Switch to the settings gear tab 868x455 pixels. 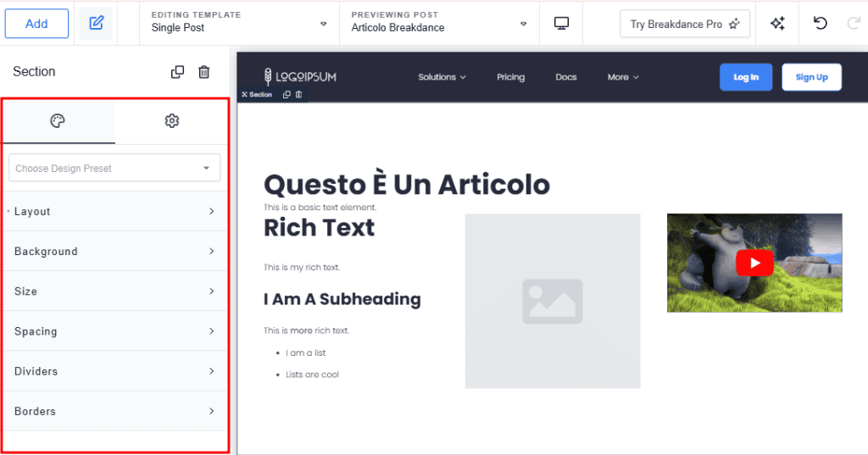(x=171, y=121)
